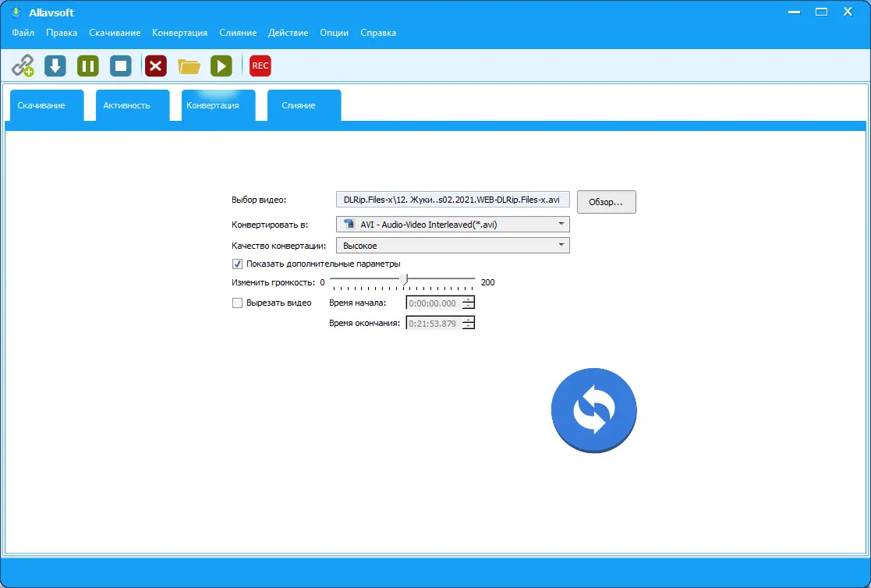Screen dimensions: 871x588
Task: Decrease Время начала with down arrow
Action: click(469, 306)
